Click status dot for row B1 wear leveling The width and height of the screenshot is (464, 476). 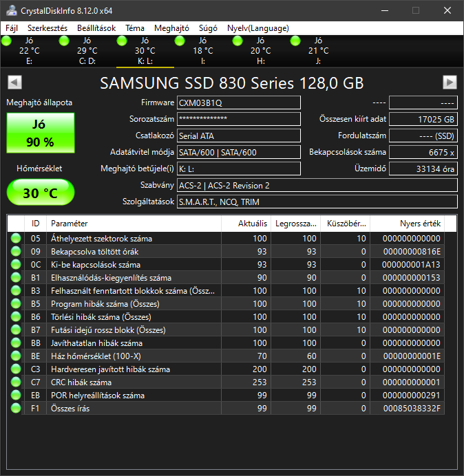pos(16,277)
